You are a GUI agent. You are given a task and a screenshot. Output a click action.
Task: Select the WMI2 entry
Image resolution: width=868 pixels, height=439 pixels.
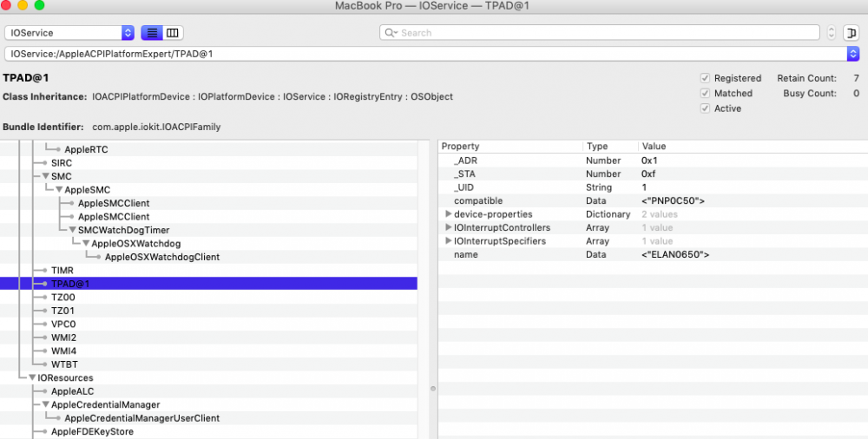point(63,337)
